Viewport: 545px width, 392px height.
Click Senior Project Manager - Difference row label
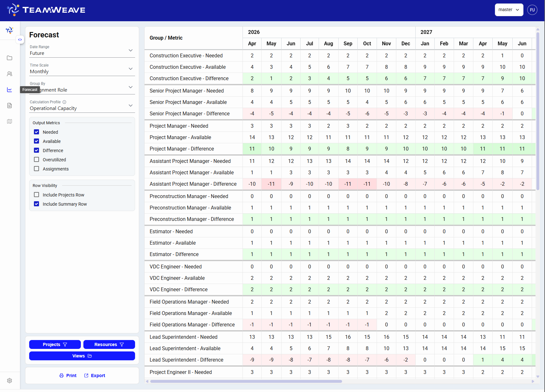190,113
